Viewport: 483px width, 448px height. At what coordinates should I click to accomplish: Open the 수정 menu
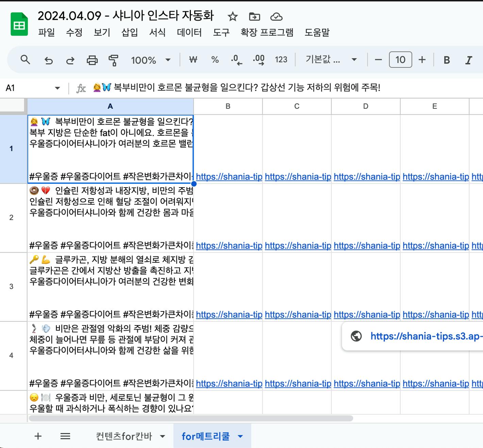(74, 32)
